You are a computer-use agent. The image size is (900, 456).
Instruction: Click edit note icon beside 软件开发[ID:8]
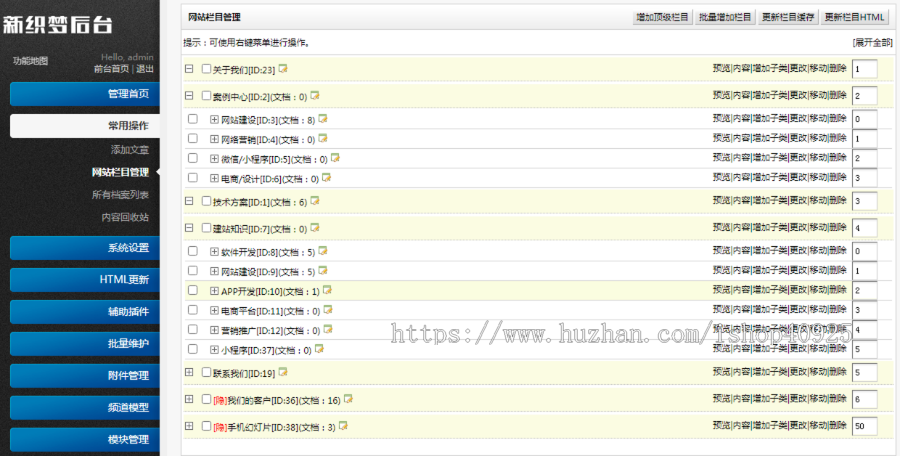(323, 251)
